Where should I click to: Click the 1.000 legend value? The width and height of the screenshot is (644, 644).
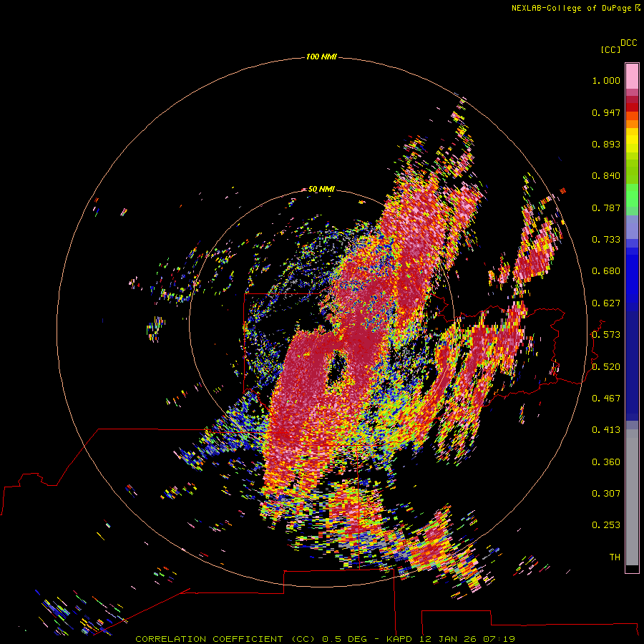(x=606, y=80)
